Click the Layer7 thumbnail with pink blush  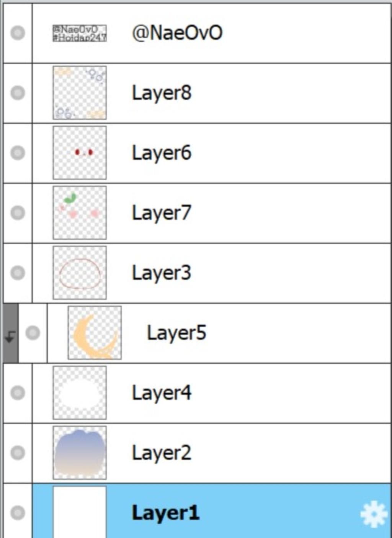tap(80, 213)
